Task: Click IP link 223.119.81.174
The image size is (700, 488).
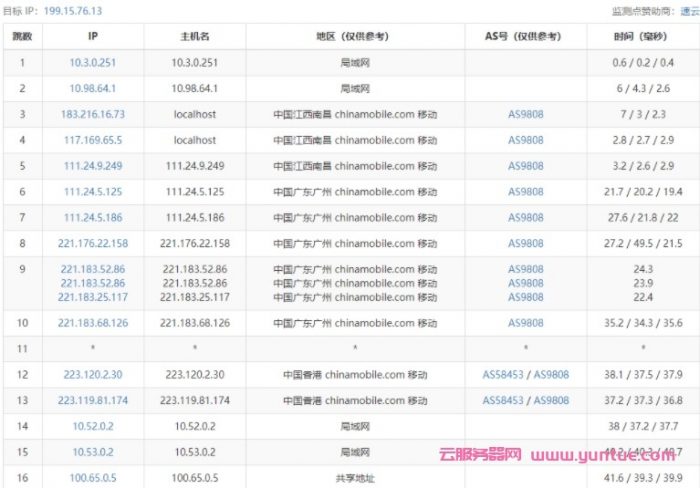Action: [x=93, y=400]
